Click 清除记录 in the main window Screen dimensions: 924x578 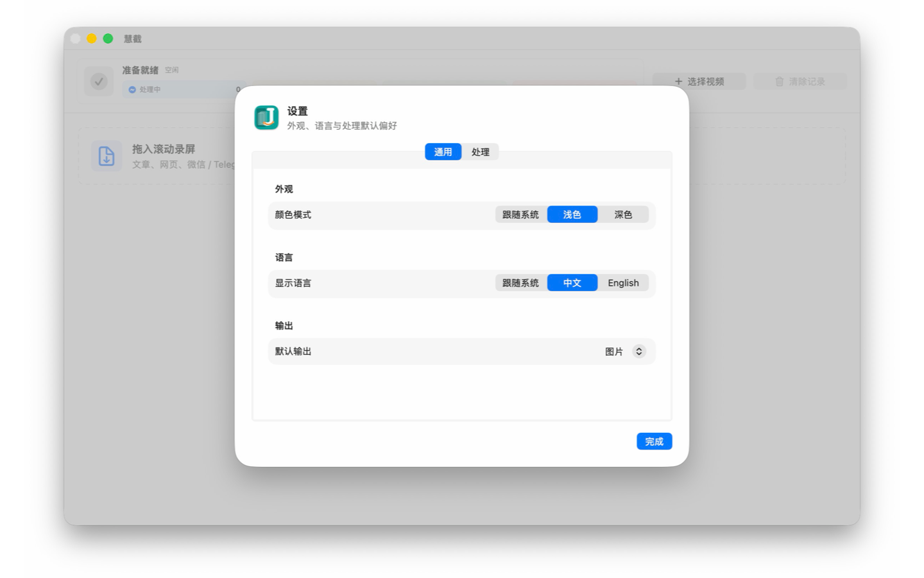tap(800, 82)
